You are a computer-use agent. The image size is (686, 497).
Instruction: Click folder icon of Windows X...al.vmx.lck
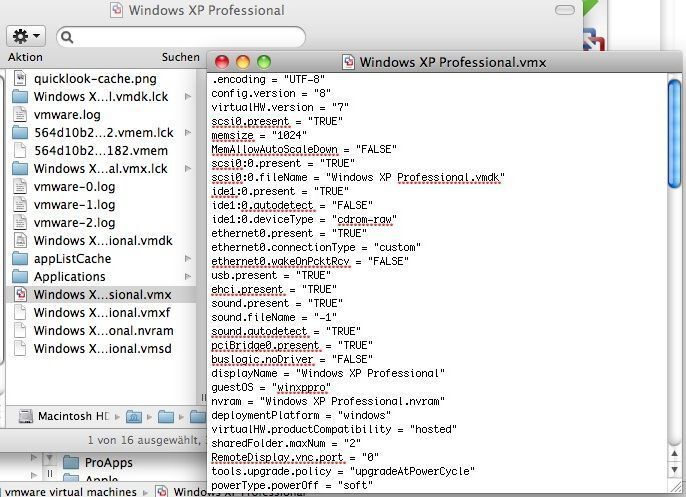pyautogui.click(x=20, y=168)
